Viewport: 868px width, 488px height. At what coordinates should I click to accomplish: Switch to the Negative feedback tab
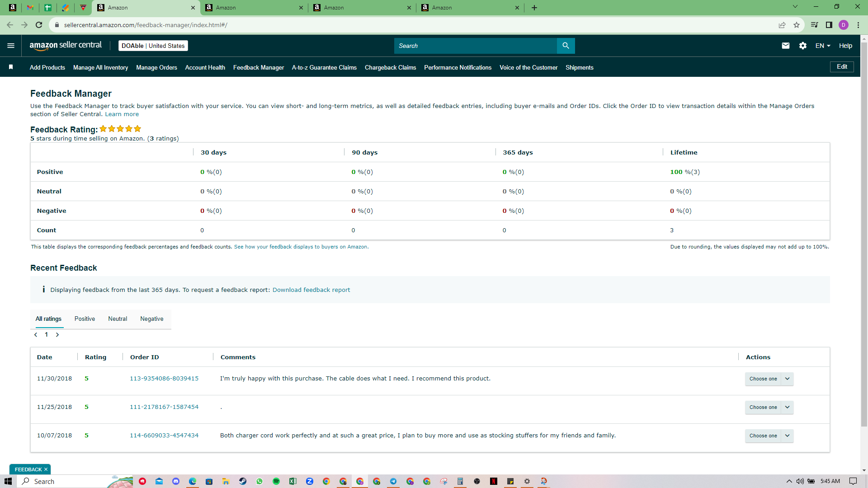click(x=152, y=319)
